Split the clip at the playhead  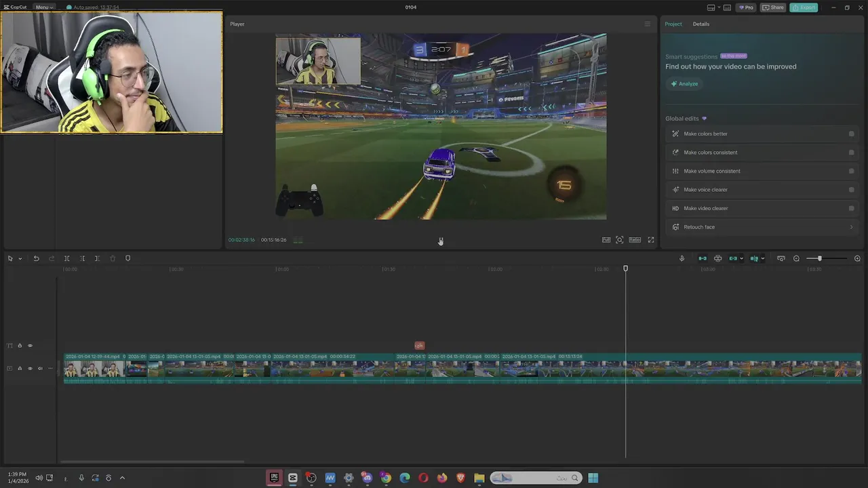click(x=67, y=258)
